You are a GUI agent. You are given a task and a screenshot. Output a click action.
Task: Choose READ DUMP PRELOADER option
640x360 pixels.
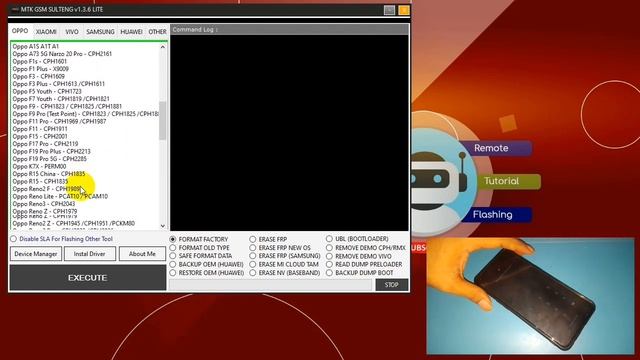pyautogui.click(x=364, y=264)
